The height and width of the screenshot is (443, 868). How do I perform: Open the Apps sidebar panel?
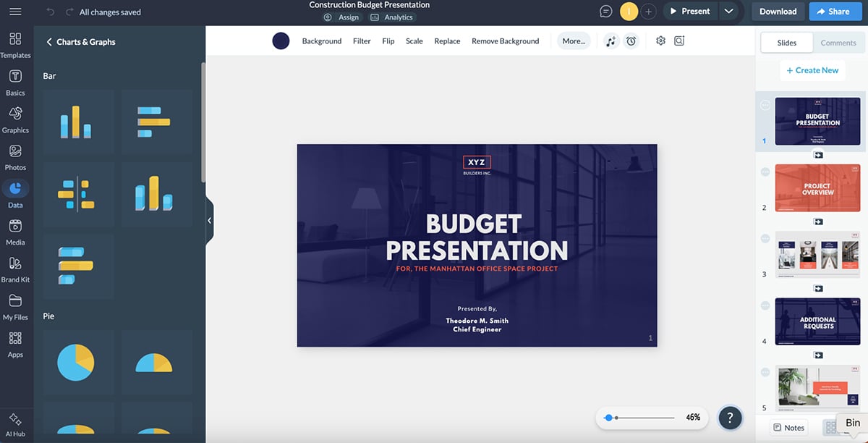coord(15,344)
